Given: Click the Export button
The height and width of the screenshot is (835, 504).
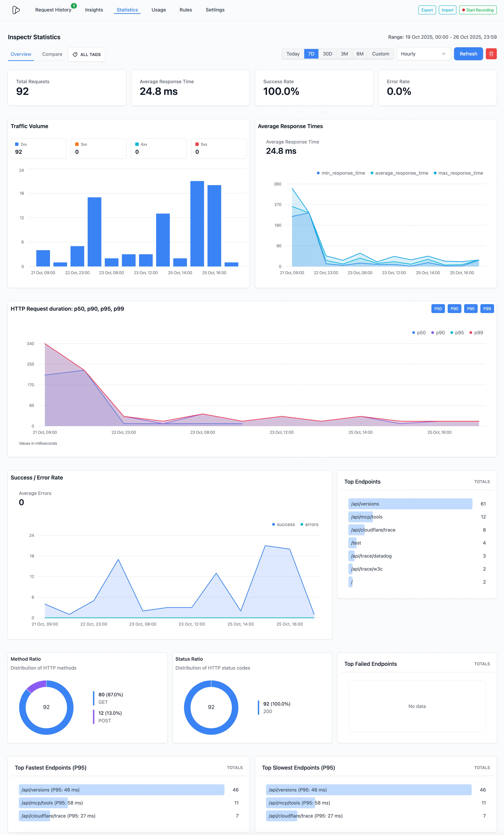Looking at the screenshot, I should point(427,10).
